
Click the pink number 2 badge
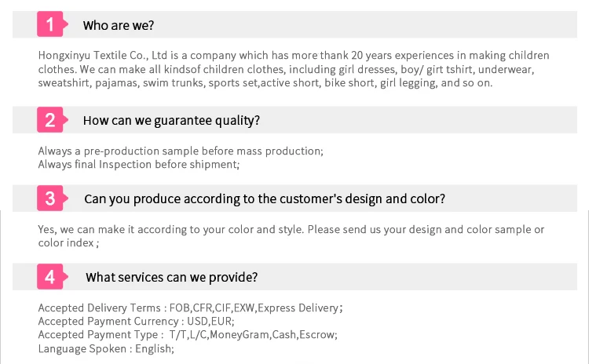pos(52,120)
